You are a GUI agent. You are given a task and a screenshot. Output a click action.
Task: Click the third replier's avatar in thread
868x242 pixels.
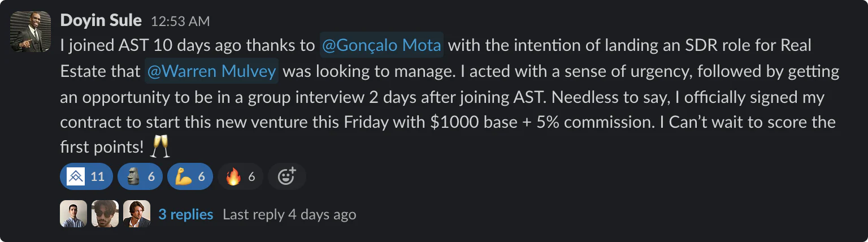tap(137, 214)
